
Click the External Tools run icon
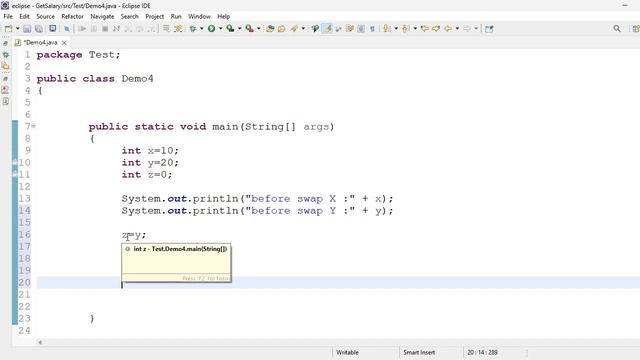point(249,29)
